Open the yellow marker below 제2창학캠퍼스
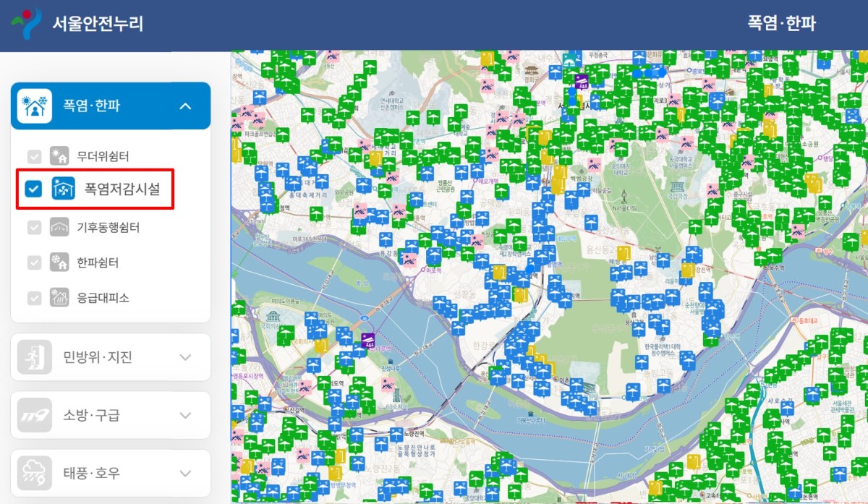 click(499, 272)
